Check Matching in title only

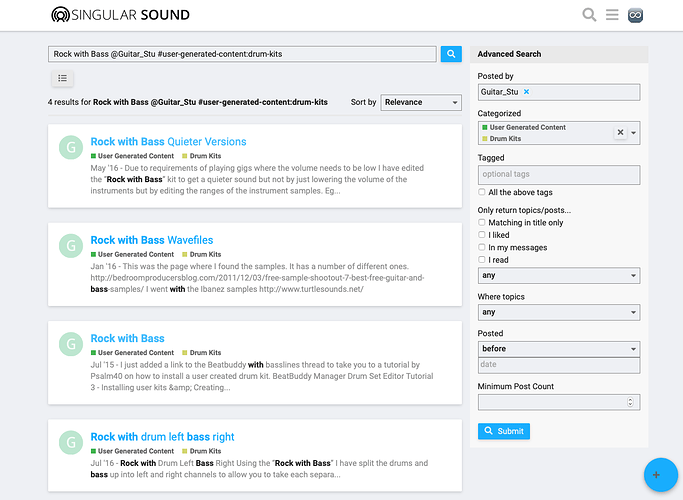tap(481, 223)
